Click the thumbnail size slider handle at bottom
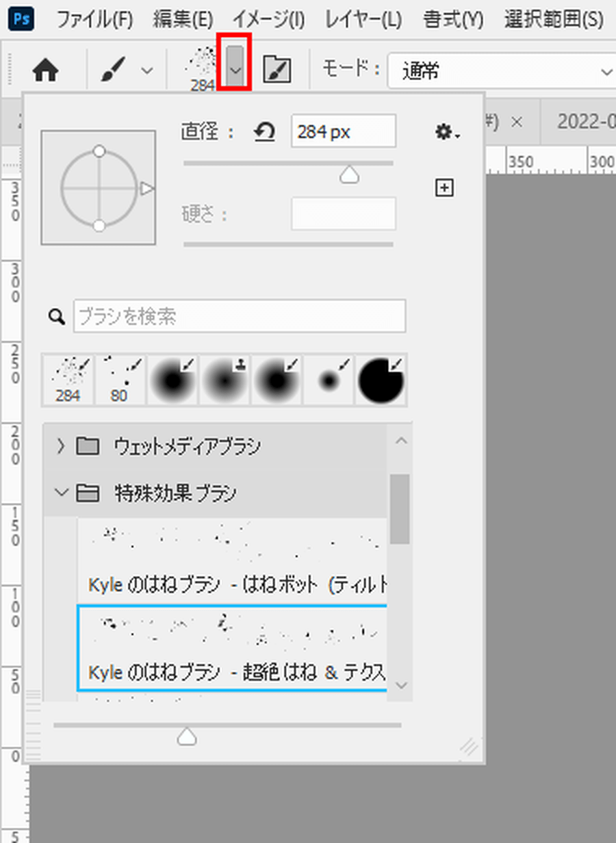The width and height of the screenshot is (616, 843). click(186, 736)
